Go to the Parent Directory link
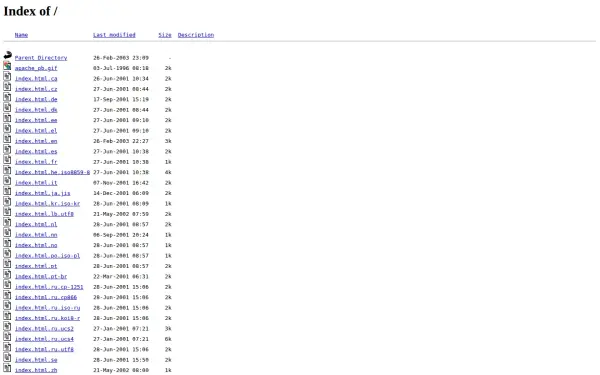 41,58
